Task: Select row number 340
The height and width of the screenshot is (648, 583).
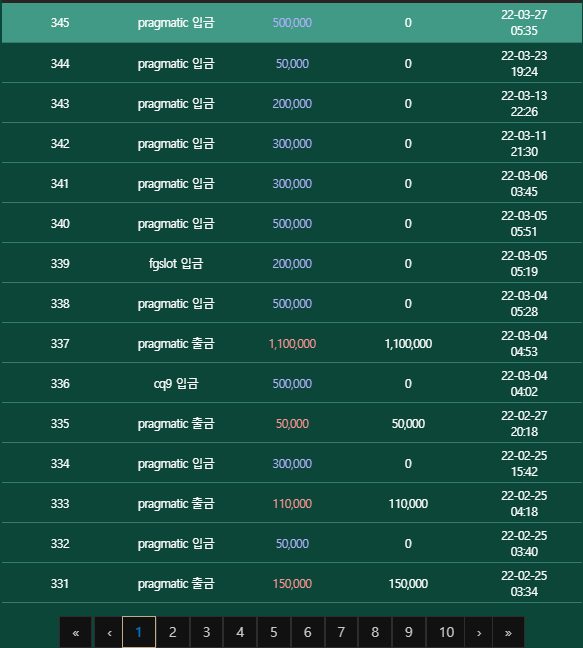Action: 60,224
